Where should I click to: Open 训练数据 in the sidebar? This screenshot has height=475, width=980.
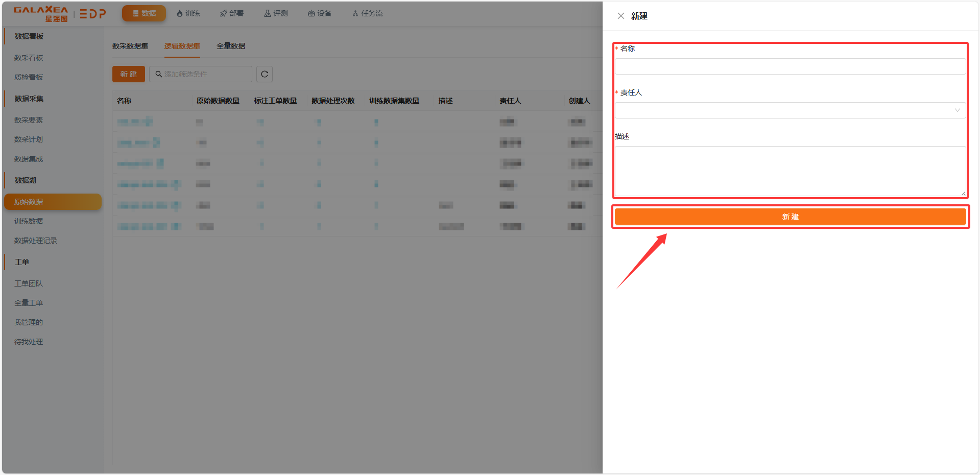pos(29,221)
